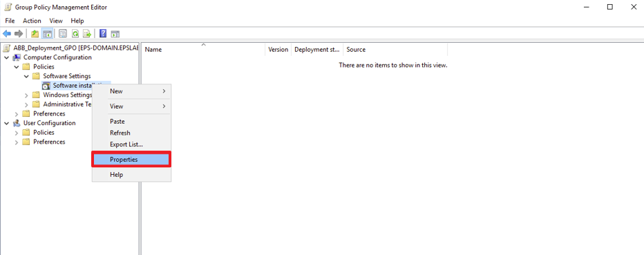Click the ABB_Deployment_GPO scroll icon
This screenshot has height=255, width=644.
point(7,48)
